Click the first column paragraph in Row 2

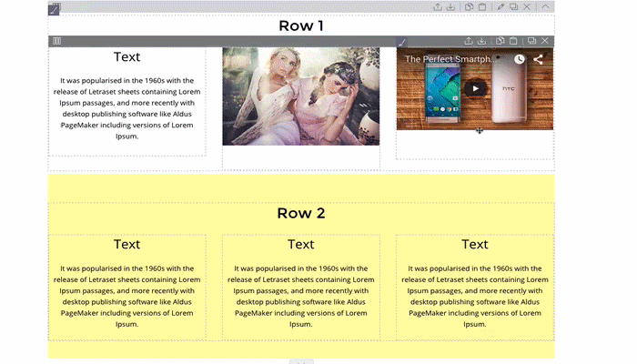(126, 296)
